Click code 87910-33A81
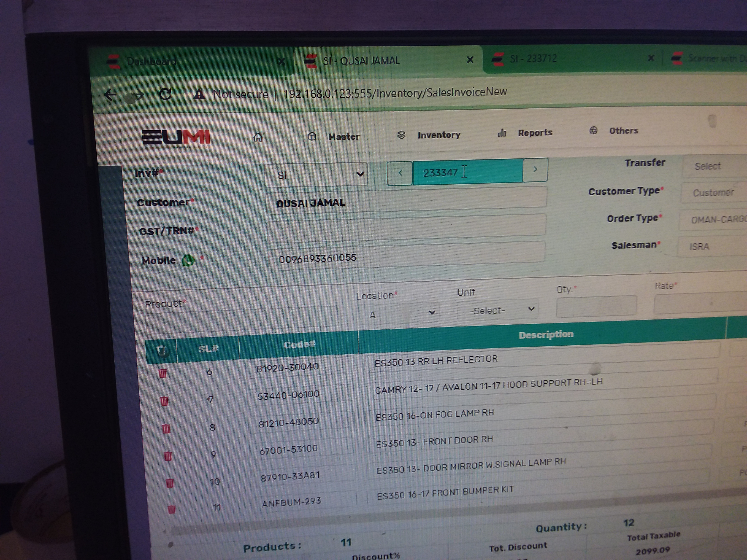This screenshot has height=560, width=747. [x=290, y=477]
